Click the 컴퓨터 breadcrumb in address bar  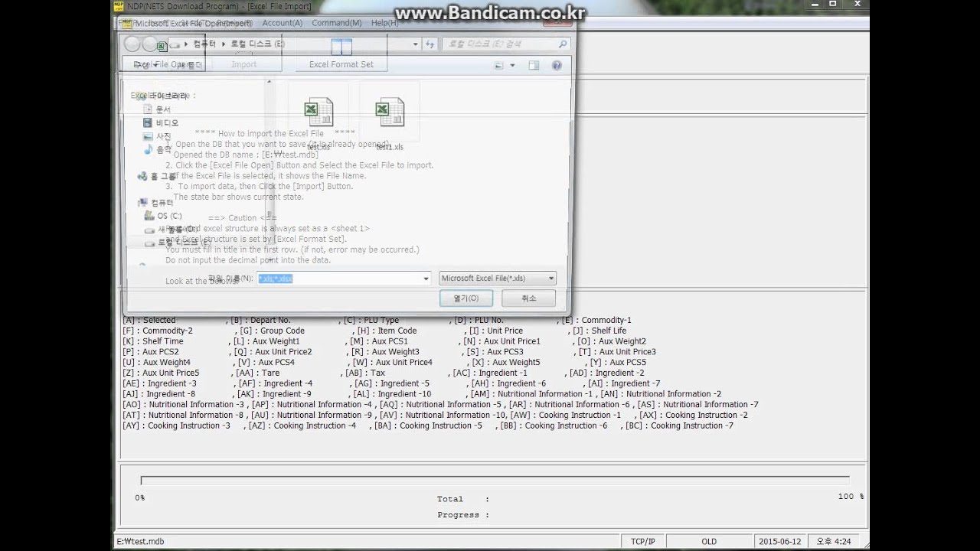(204, 44)
